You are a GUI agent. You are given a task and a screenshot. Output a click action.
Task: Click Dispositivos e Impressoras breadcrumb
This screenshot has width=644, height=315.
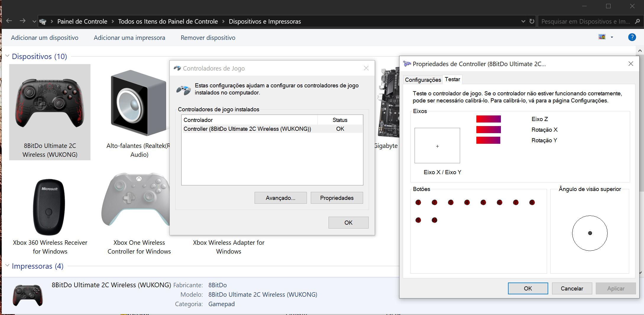265,22
